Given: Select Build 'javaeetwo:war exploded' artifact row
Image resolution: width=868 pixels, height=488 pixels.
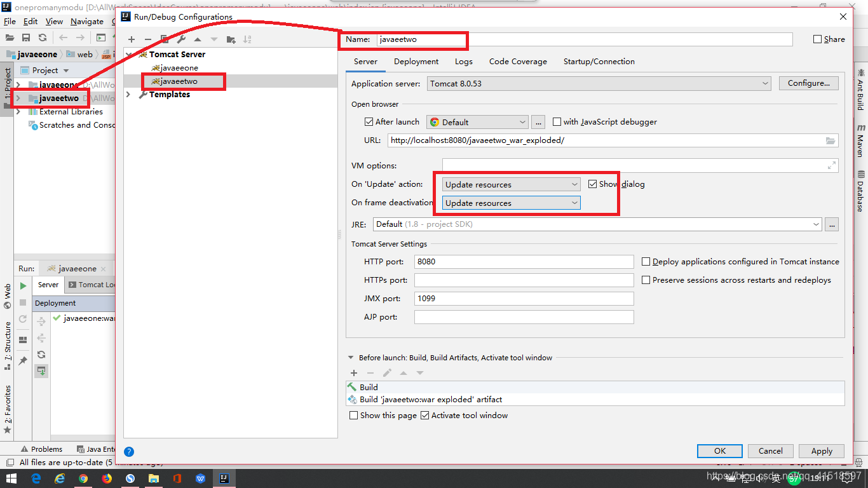Looking at the screenshot, I should [595, 400].
